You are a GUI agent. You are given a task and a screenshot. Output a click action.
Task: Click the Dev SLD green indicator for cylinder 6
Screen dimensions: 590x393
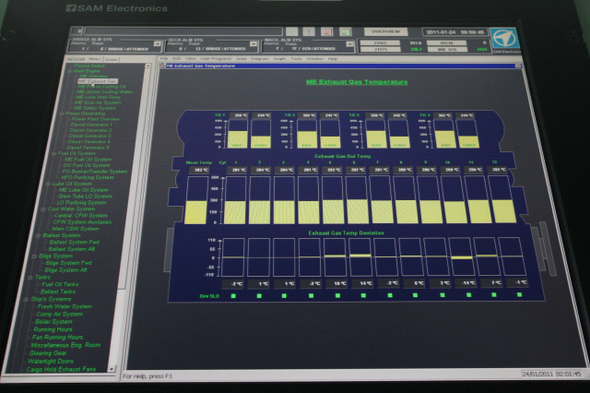(363, 296)
